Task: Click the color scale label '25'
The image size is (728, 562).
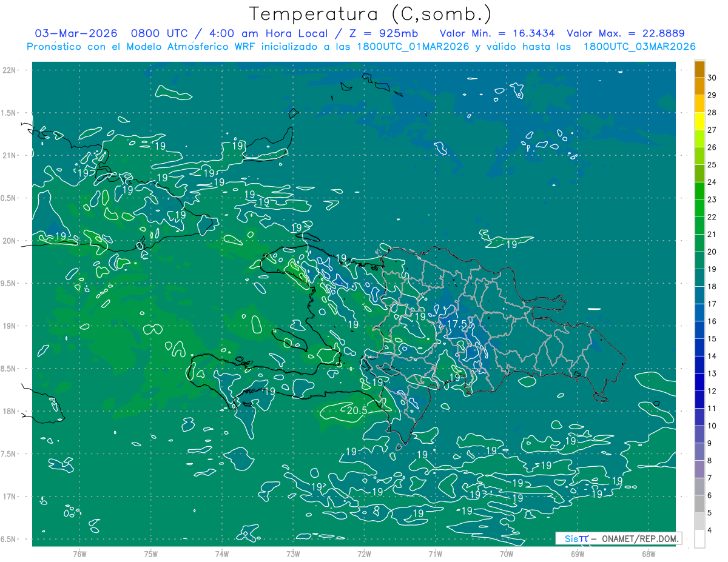Action: [x=712, y=165]
